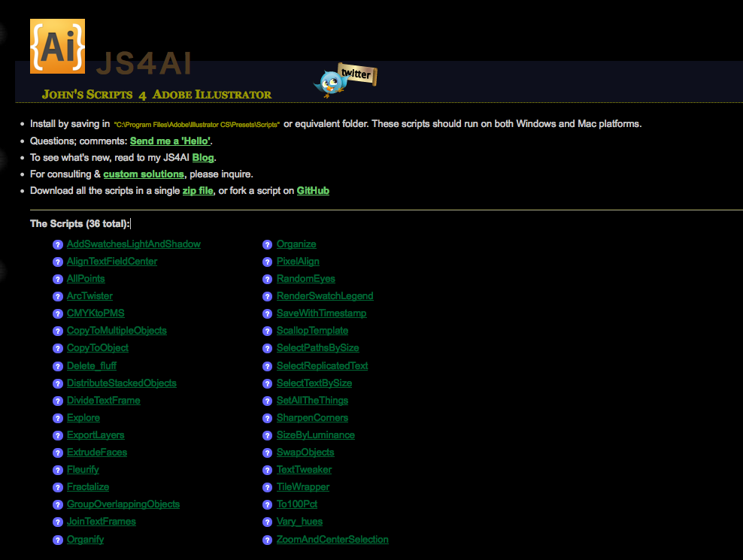This screenshot has width=743, height=560.
Task: Click help icon beside CMYKtoPMS
Action: point(58,313)
